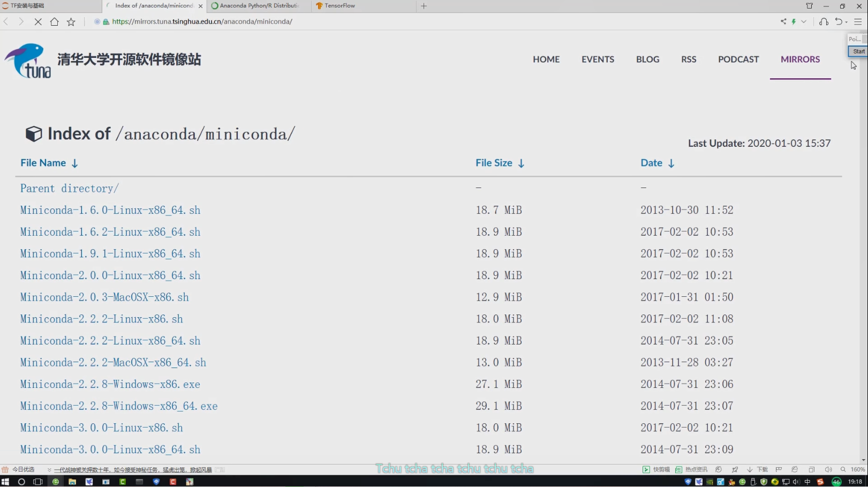Download Miniconda-1.9.1-Linux-x86_64.sh

click(x=110, y=253)
